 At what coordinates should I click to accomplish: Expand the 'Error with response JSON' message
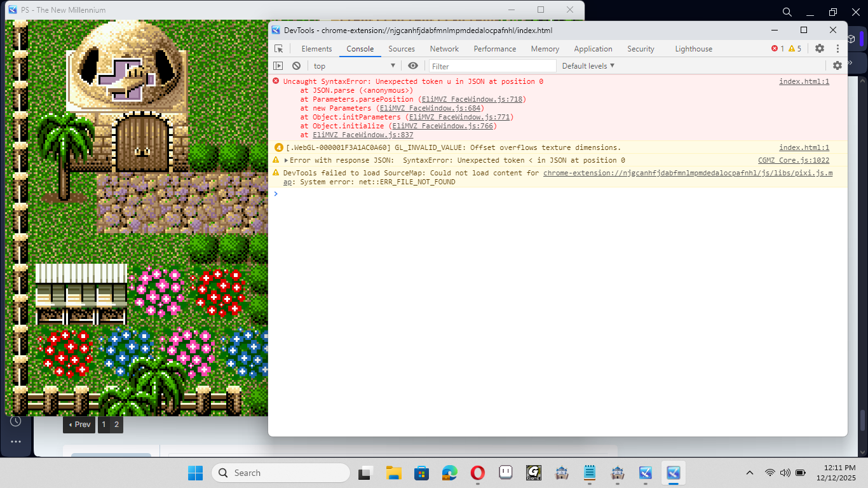point(286,160)
